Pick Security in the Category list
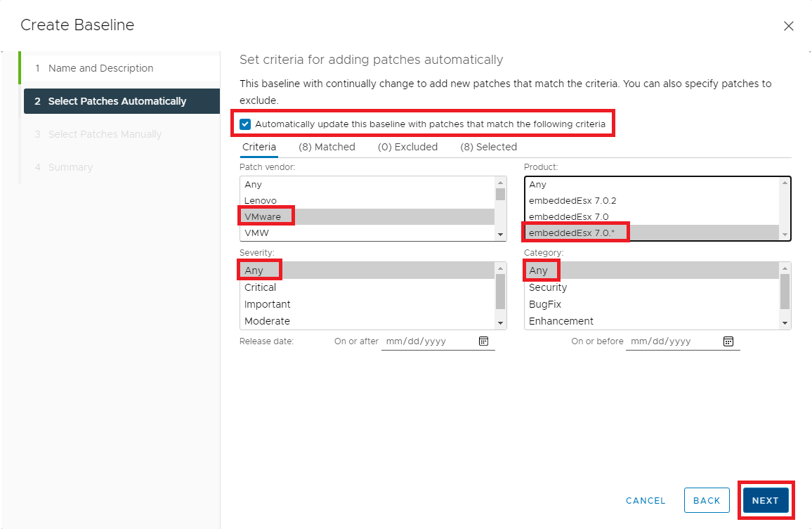The height and width of the screenshot is (529, 812). point(548,287)
